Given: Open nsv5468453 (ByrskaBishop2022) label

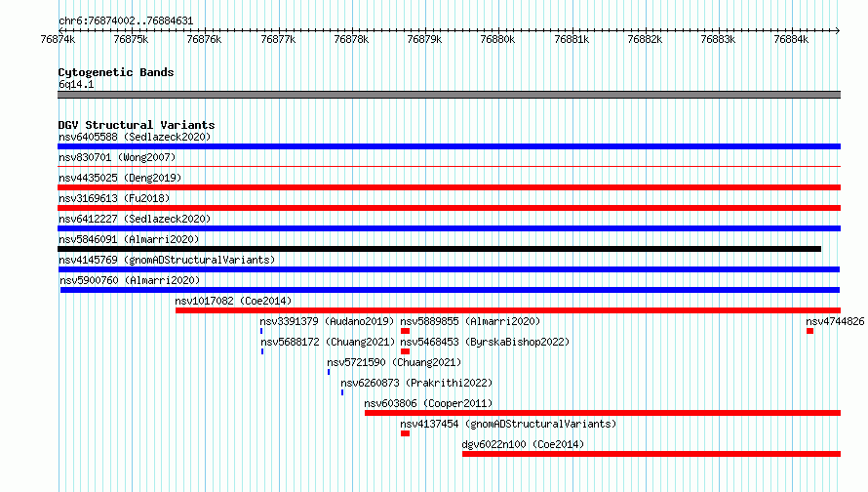Looking at the screenshot, I should click(x=485, y=342).
